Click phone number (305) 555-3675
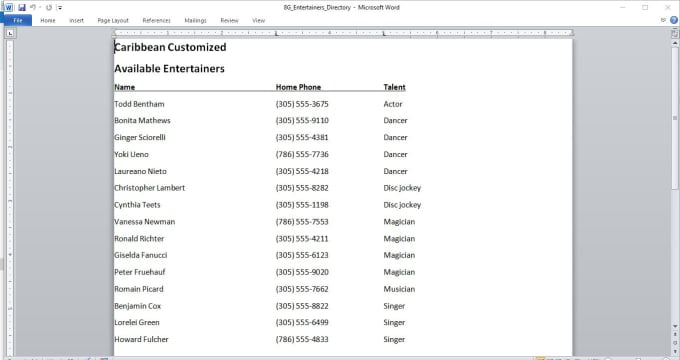Image resolution: width=680 pixels, height=360 pixels. click(x=302, y=104)
